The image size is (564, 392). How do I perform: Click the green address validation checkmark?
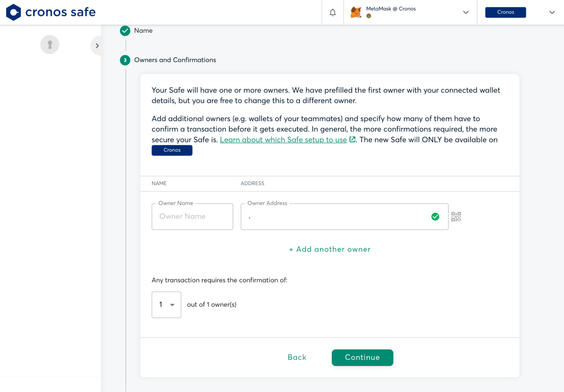click(435, 217)
